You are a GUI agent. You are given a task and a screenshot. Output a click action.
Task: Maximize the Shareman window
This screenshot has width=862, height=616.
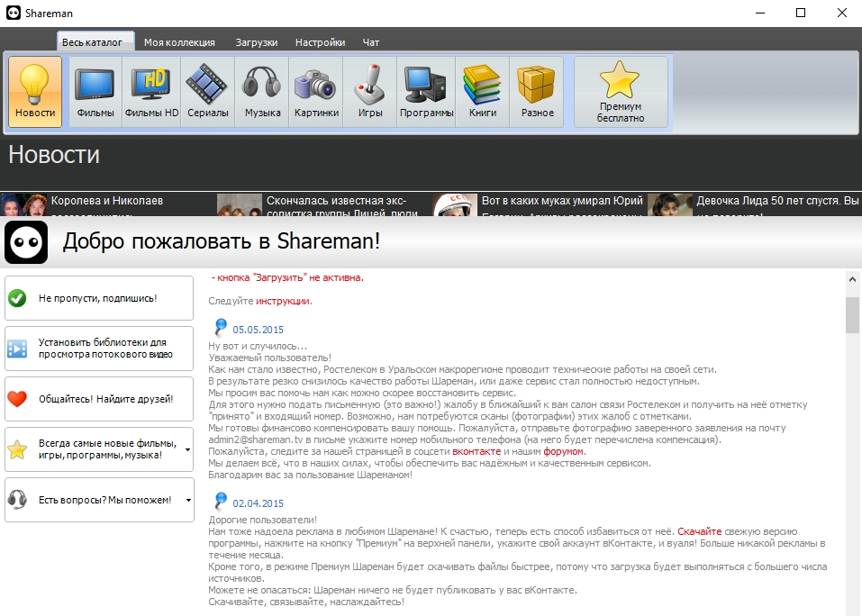801,13
